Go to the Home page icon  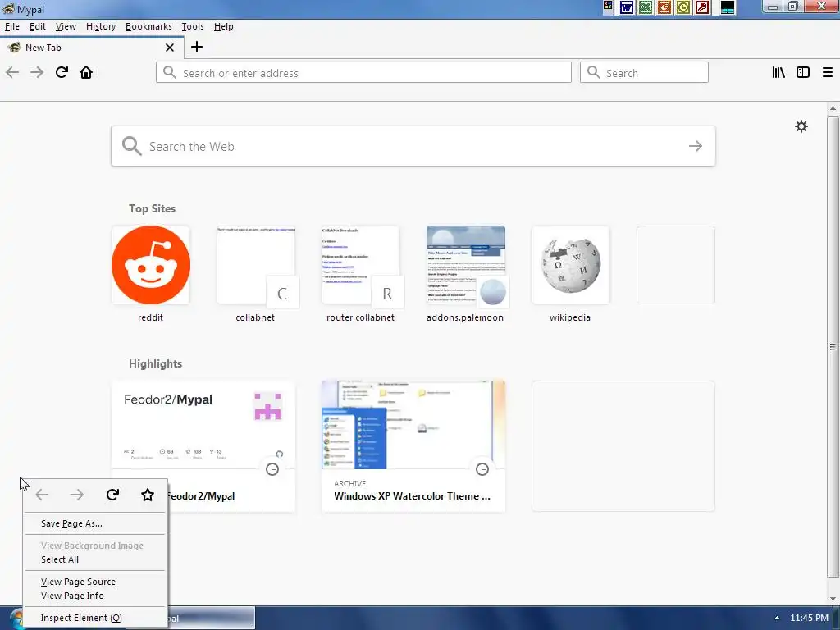[86, 72]
